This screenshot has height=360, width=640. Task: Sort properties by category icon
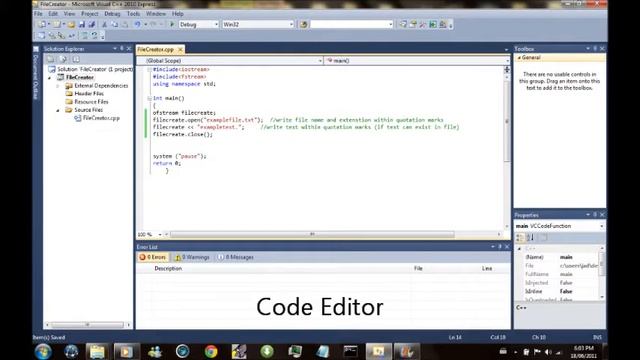[520, 237]
